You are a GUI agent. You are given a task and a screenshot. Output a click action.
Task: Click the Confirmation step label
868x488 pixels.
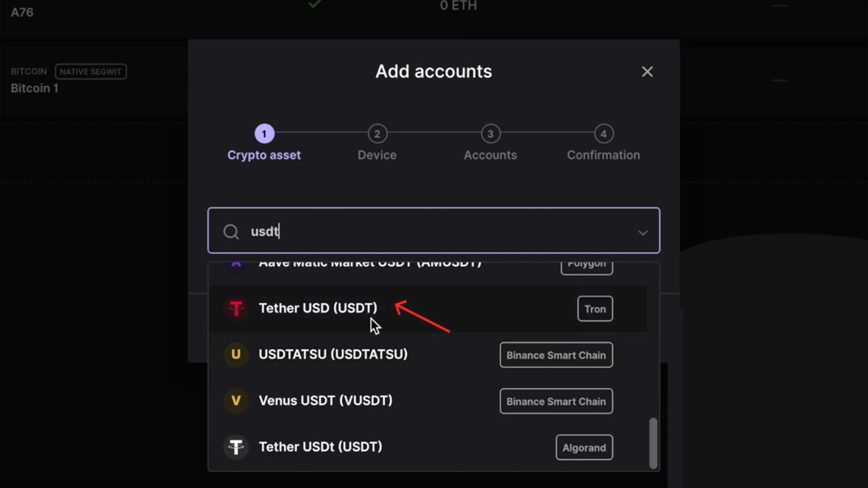tap(604, 155)
